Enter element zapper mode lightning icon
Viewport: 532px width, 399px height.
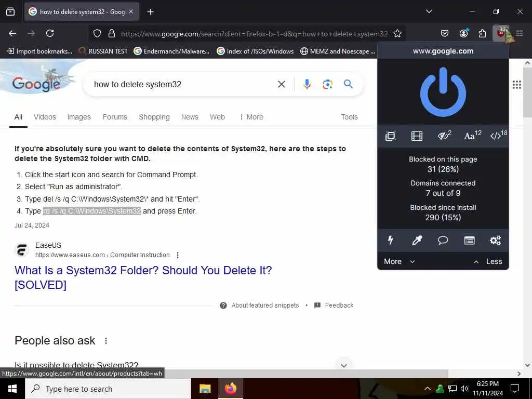[391, 240]
